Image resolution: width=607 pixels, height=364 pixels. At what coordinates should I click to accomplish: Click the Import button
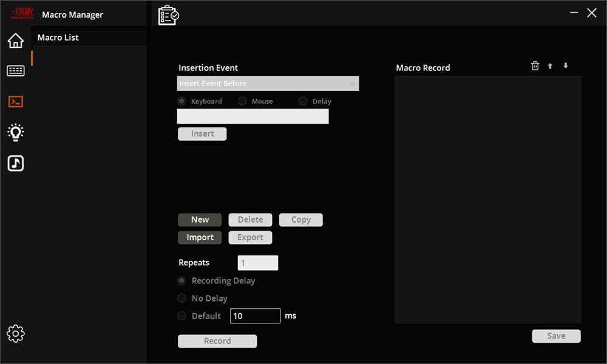pos(200,238)
